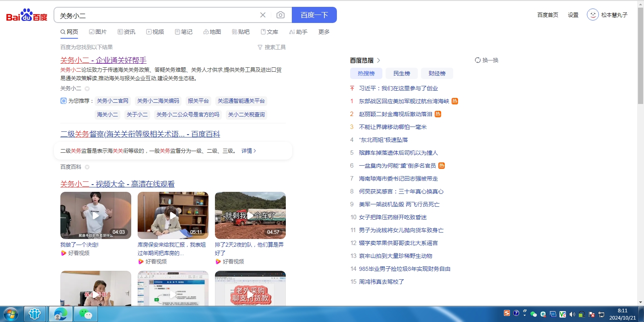Click the Baidu logo

[x=27, y=15]
